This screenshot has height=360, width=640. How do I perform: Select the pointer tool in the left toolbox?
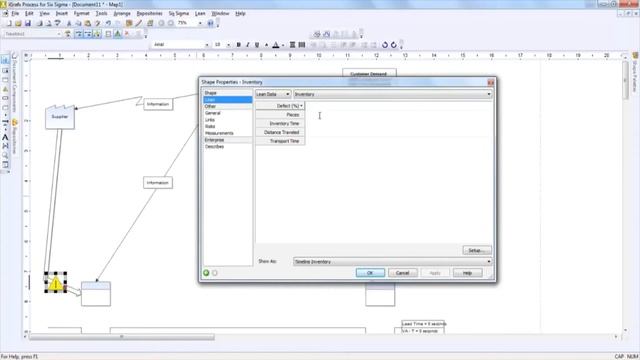(x=5, y=60)
